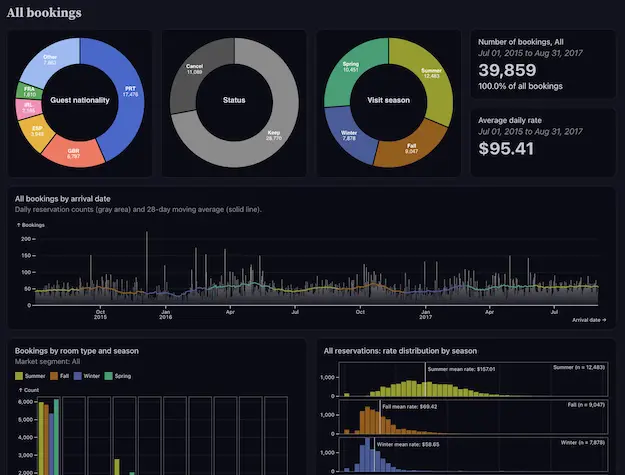The width and height of the screenshot is (625, 475).
Task: Click the Summer mean rate label
Action: (x=461, y=369)
